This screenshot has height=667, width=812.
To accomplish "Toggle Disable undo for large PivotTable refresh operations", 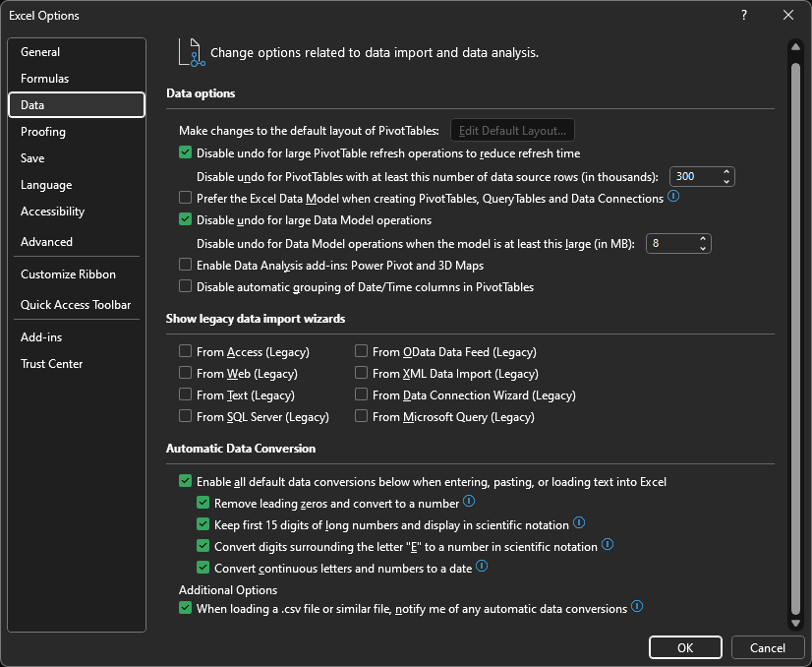I will pos(186,152).
